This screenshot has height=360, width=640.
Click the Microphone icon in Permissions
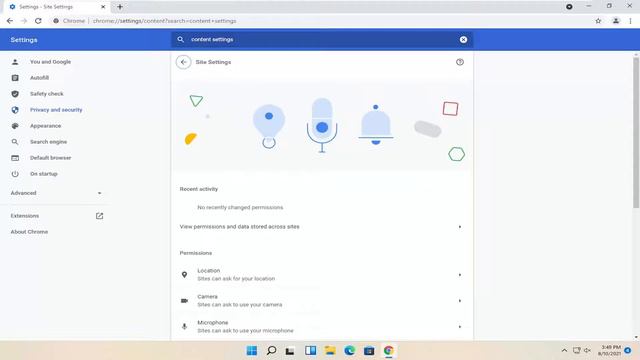[184, 327]
